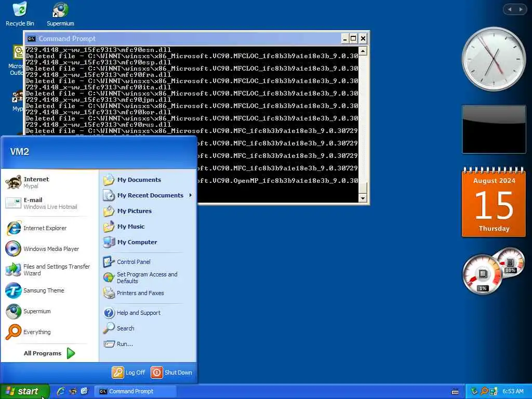Expand All Programs list
This screenshot has width=532, height=399.
coord(49,353)
